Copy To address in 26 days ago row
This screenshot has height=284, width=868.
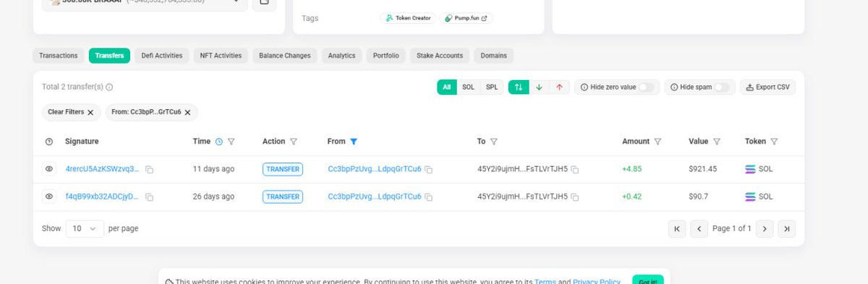click(x=575, y=197)
